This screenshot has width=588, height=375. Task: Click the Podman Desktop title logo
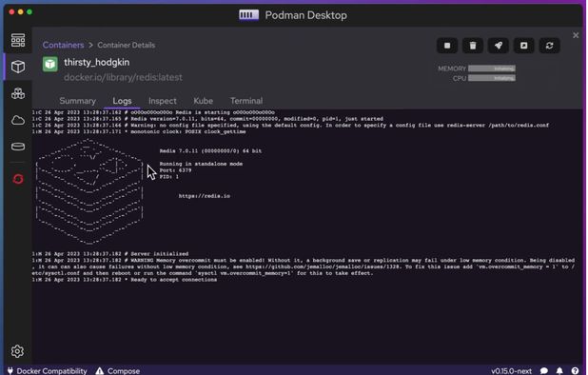click(x=248, y=15)
